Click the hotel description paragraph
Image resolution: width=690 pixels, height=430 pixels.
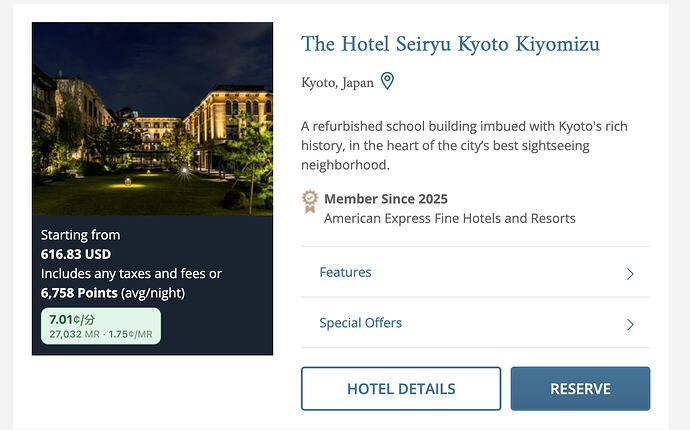[464, 146]
